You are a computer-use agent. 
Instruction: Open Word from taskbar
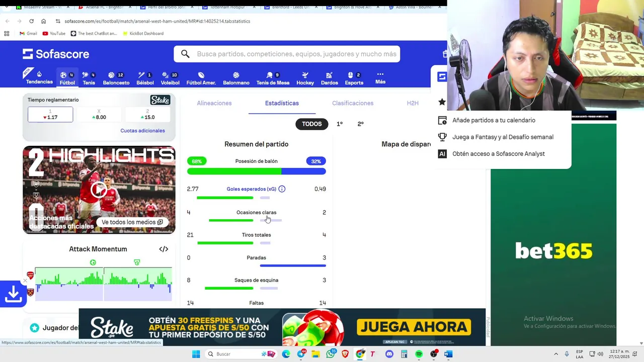(448, 354)
